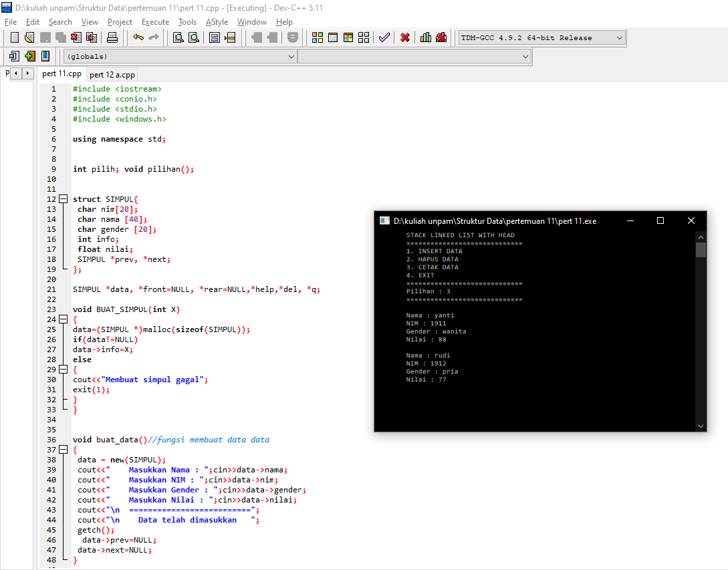Image resolution: width=728 pixels, height=570 pixels.
Task: Click the left tab-scroll arrow
Action: (x=16, y=74)
